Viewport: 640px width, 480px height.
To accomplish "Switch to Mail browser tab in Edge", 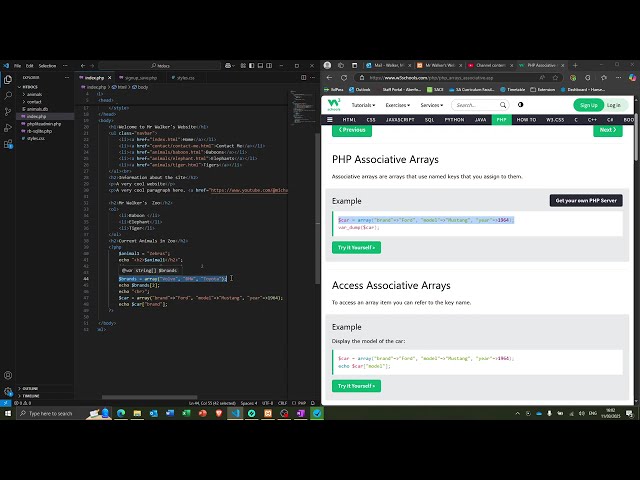I will point(389,65).
